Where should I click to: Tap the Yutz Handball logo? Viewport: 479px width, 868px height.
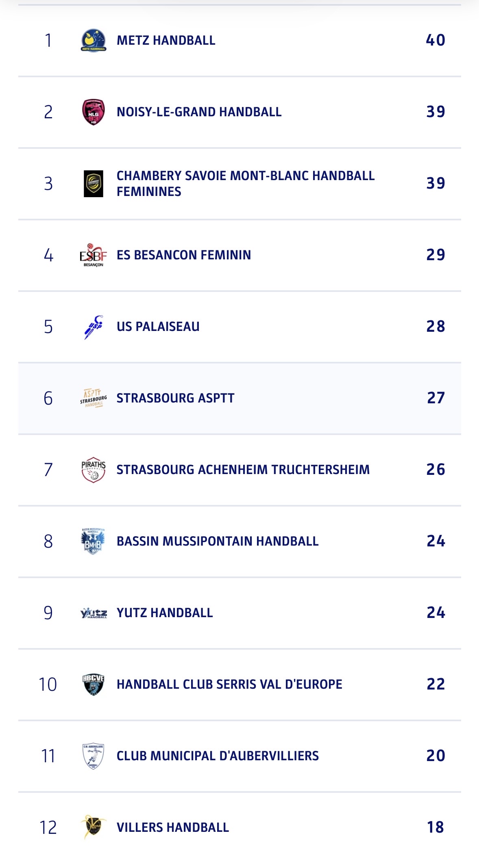pyautogui.click(x=94, y=613)
